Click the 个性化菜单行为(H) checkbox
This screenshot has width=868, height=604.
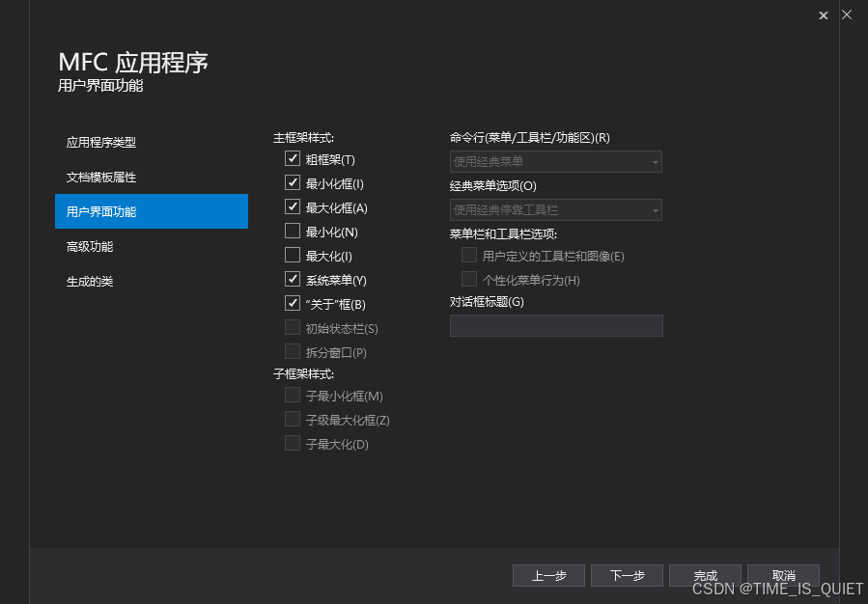tap(469, 279)
